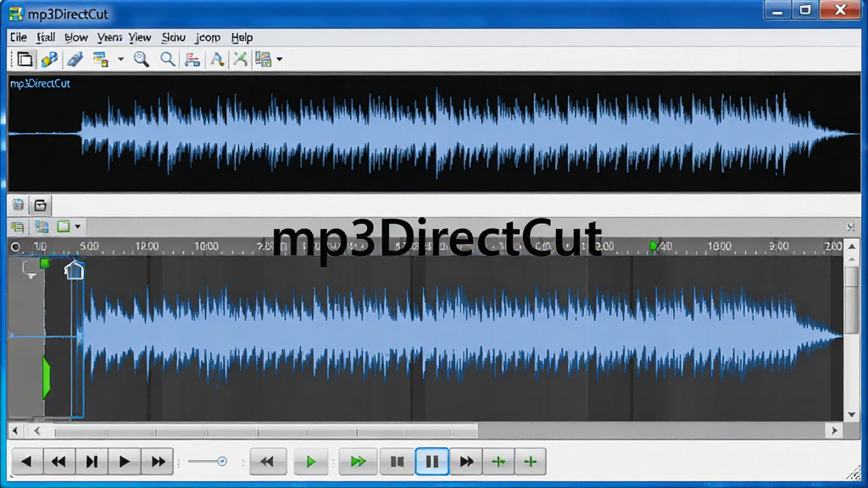Click the green play button

click(x=310, y=462)
